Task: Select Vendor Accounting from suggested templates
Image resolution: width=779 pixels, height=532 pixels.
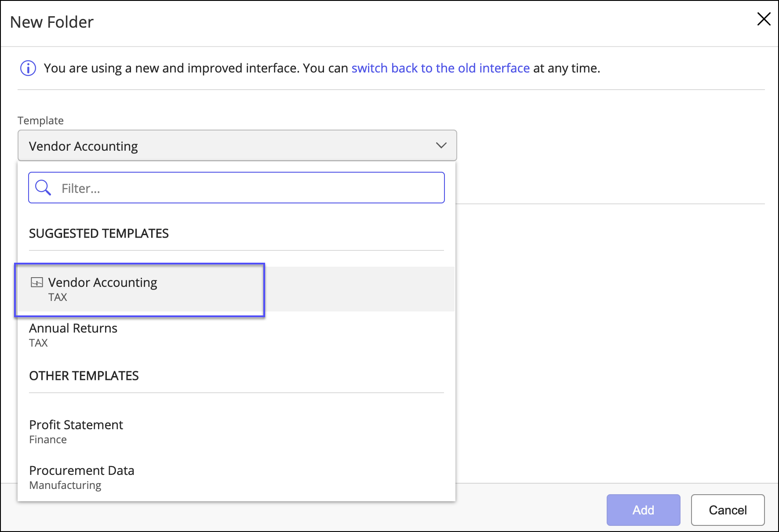Action: (x=102, y=282)
